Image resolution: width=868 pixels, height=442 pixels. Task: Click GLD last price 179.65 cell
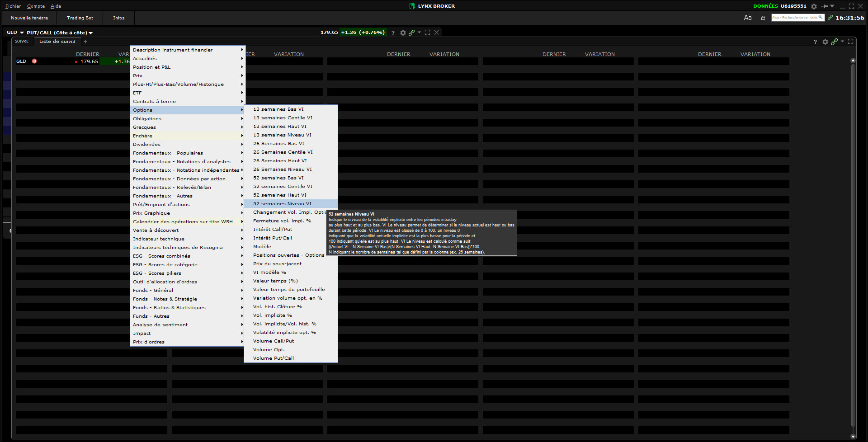pyautogui.click(x=89, y=61)
